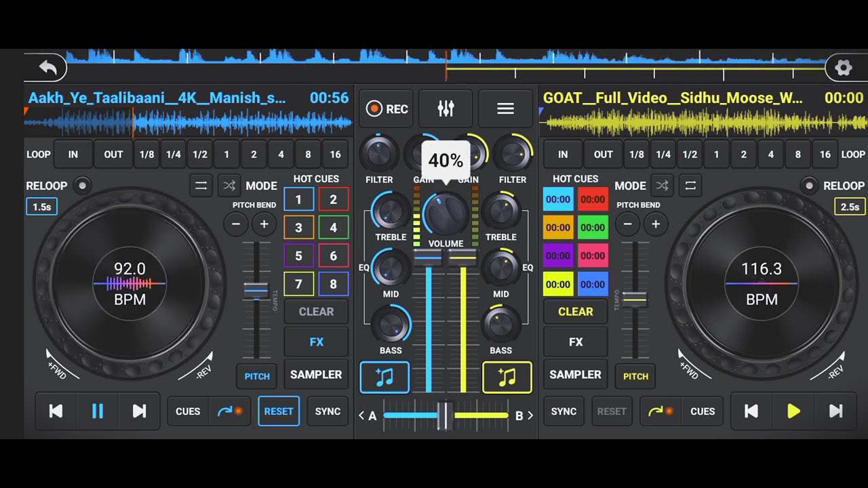Click the blue channel A volume fader

(428, 258)
